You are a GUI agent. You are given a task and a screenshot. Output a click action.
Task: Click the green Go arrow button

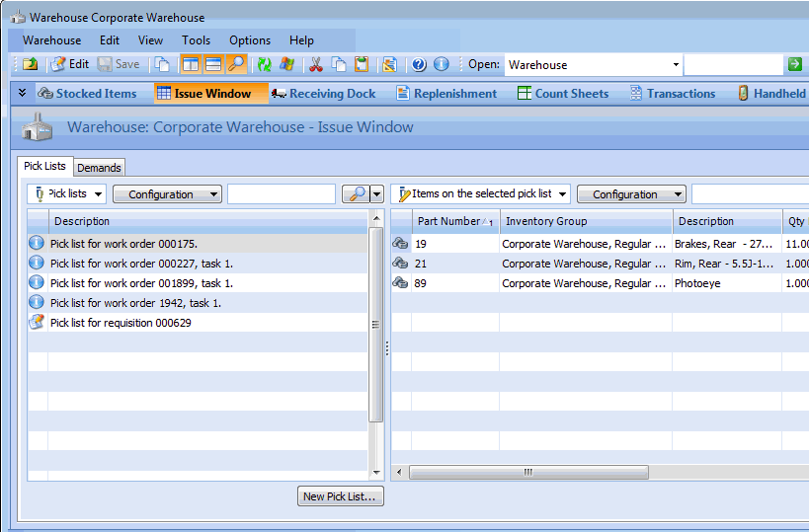pyautogui.click(x=794, y=64)
